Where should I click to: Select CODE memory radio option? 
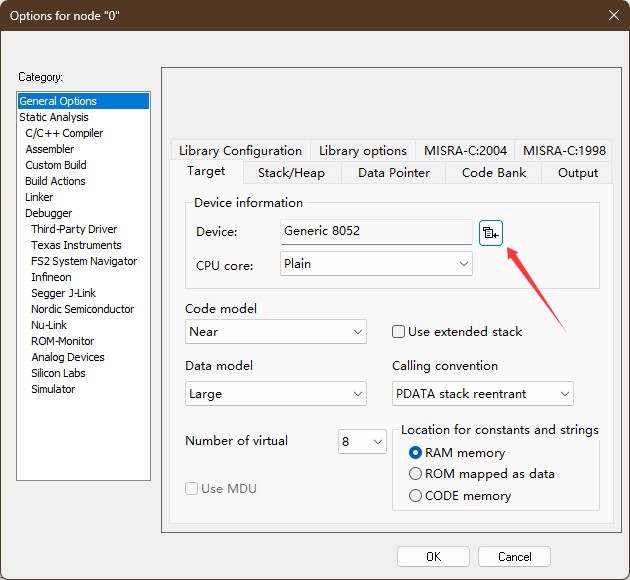point(416,496)
